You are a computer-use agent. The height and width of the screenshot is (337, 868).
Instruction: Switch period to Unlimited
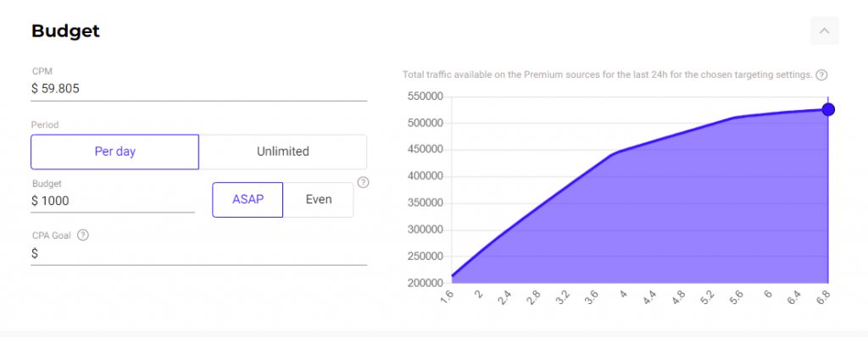click(283, 152)
